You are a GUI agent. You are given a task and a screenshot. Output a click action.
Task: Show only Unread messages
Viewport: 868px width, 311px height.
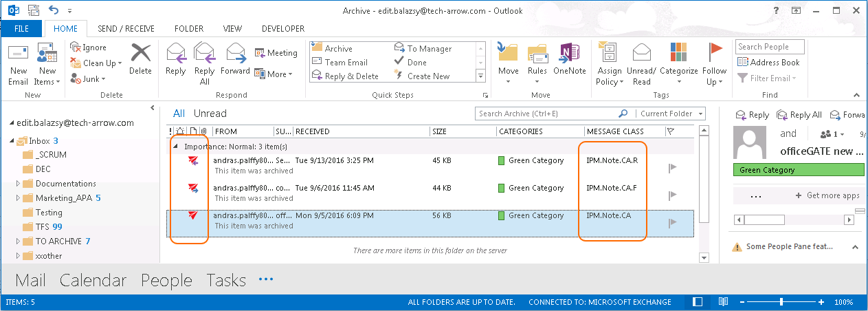pyautogui.click(x=210, y=114)
